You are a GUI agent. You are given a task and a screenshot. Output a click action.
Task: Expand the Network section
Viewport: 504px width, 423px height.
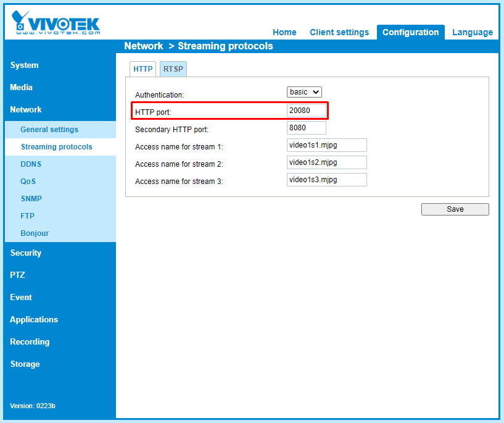click(x=26, y=109)
